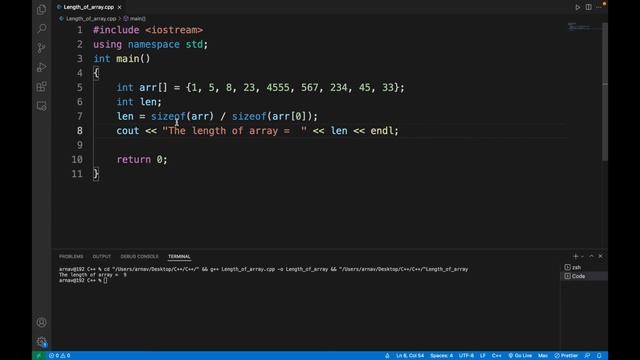The height and width of the screenshot is (360, 640).
Task: Click "#include <iostream>" on line 1
Action: [148, 30]
